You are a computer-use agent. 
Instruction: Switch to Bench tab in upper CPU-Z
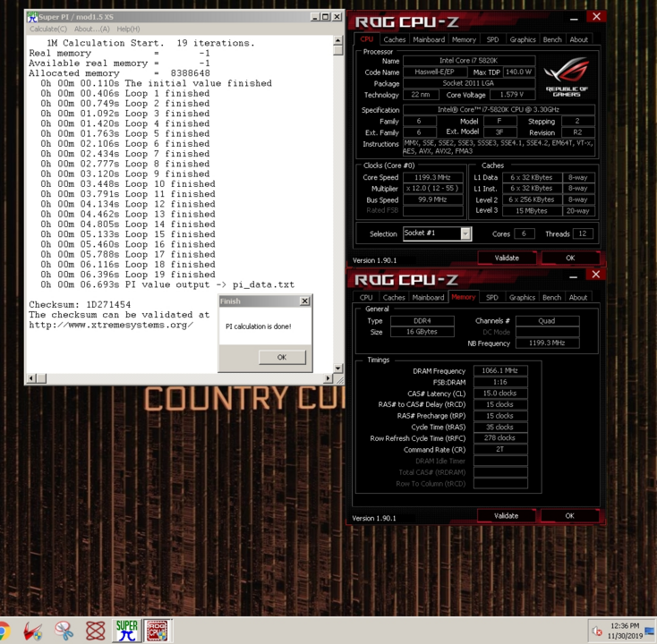[552, 39]
